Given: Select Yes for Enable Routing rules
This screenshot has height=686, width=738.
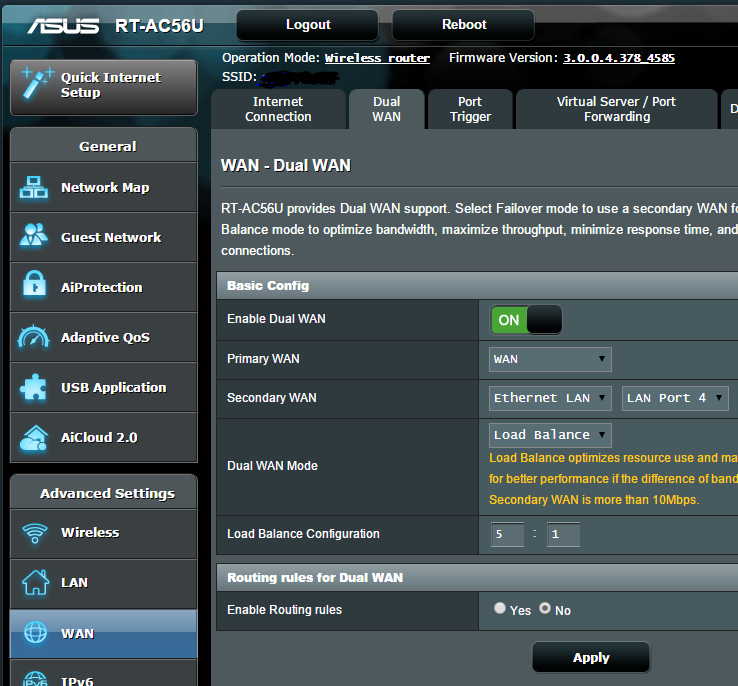Looking at the screenshot, I should [500, 608].
